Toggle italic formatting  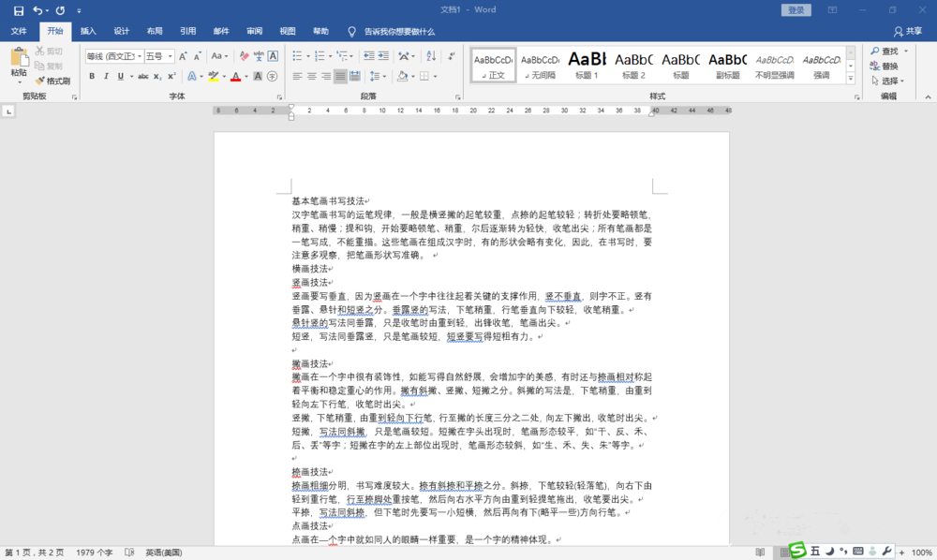[x=106, y=77]
